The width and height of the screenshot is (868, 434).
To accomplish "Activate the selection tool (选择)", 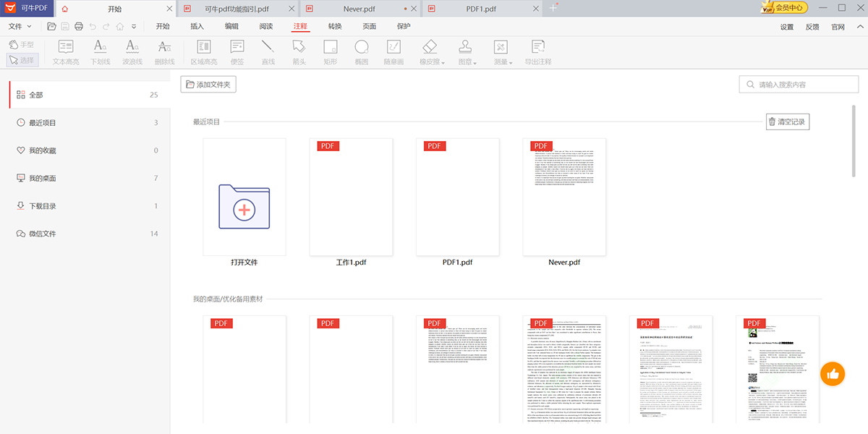I will 22,59.
